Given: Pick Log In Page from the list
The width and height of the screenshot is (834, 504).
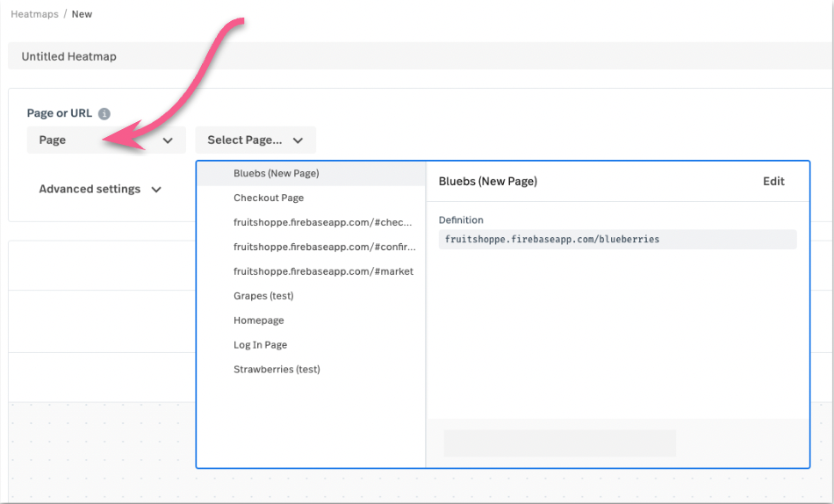Looking at the screenshot, I should point(260,345).
